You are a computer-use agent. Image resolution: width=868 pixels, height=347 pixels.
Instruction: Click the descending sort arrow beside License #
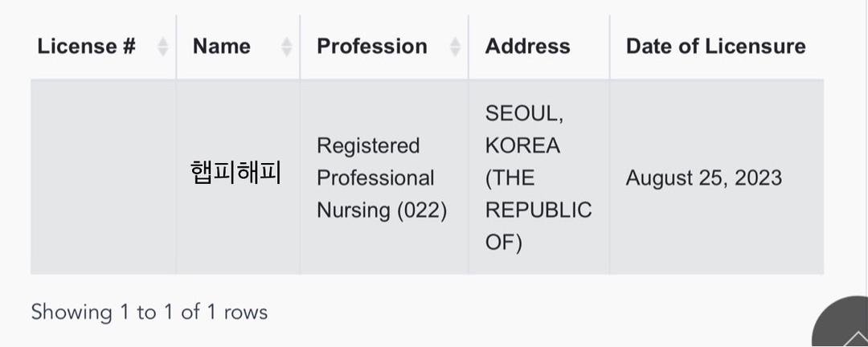(162, 51)
